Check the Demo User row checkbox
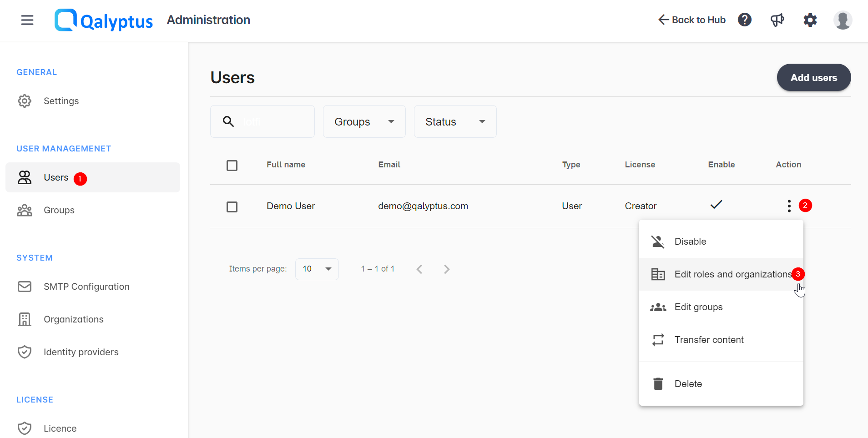The height and width of the screenshot is (438, 868). [232, 207]
